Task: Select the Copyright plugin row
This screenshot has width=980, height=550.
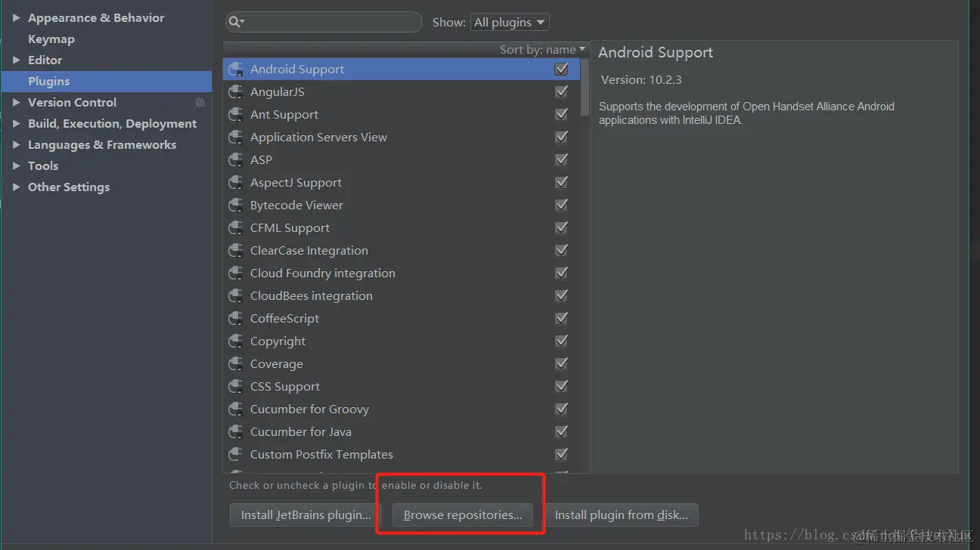Action: click(401, 341)
